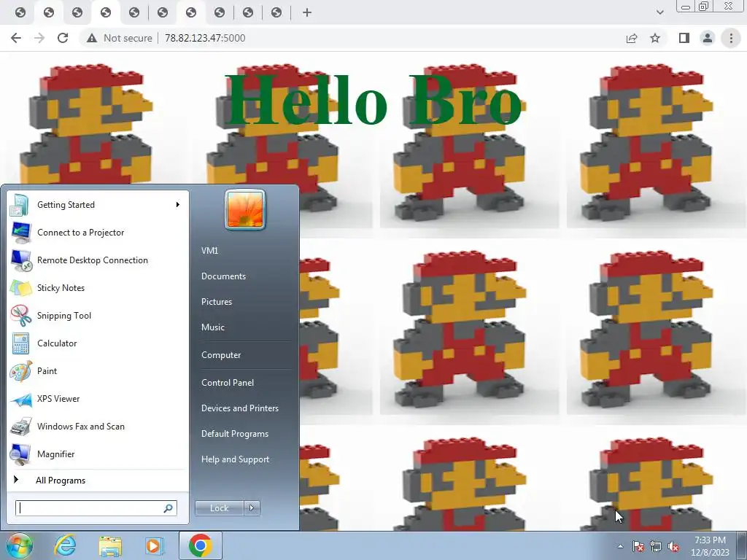747x560 pixels.
Task: Click the search magnifier icon in Start menu
Action: coord(168,508)
